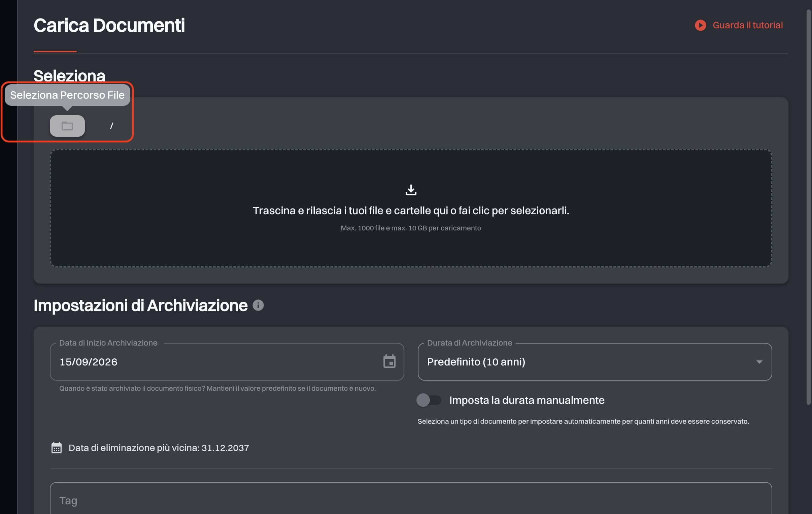Viewport: 812px width, 514px height.
Task: Click 'Data di eliminazione più vicina: 31.12.2037' text
Action: pyautogui.click(x=159, y=448)
